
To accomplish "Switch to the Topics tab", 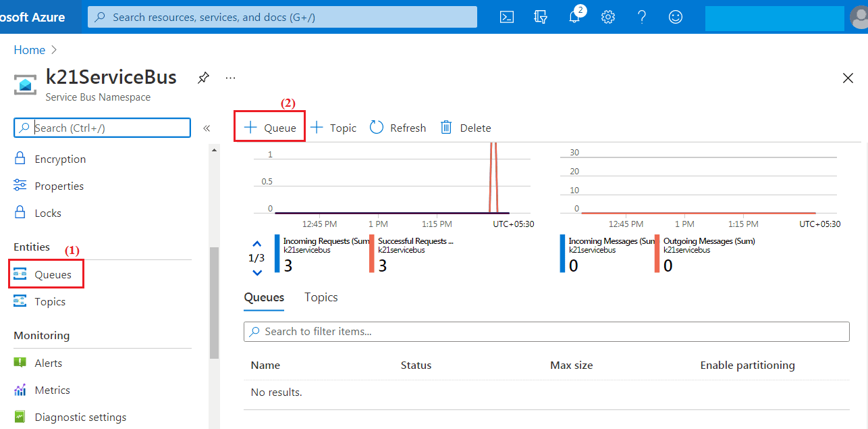I will point(321,297).
